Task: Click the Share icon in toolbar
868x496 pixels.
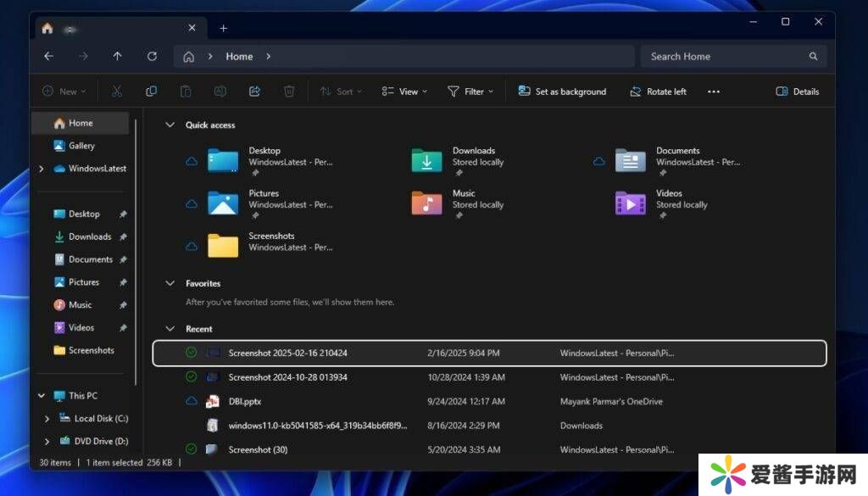Action: click(x=254, y=92)
